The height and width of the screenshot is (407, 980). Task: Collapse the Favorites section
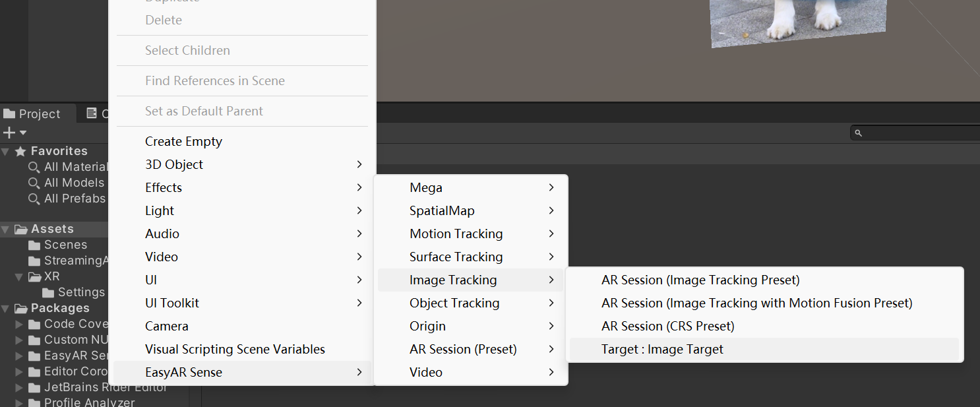5,152
